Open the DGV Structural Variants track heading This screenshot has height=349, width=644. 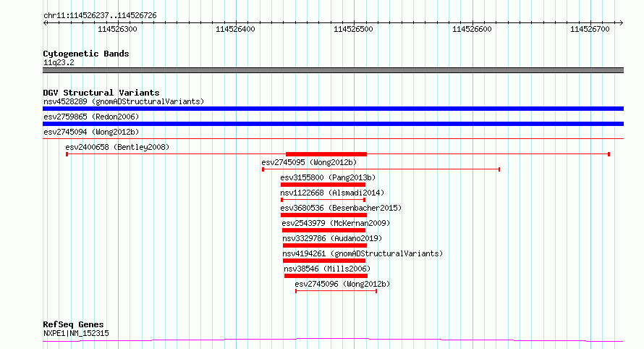coord(101,93)
